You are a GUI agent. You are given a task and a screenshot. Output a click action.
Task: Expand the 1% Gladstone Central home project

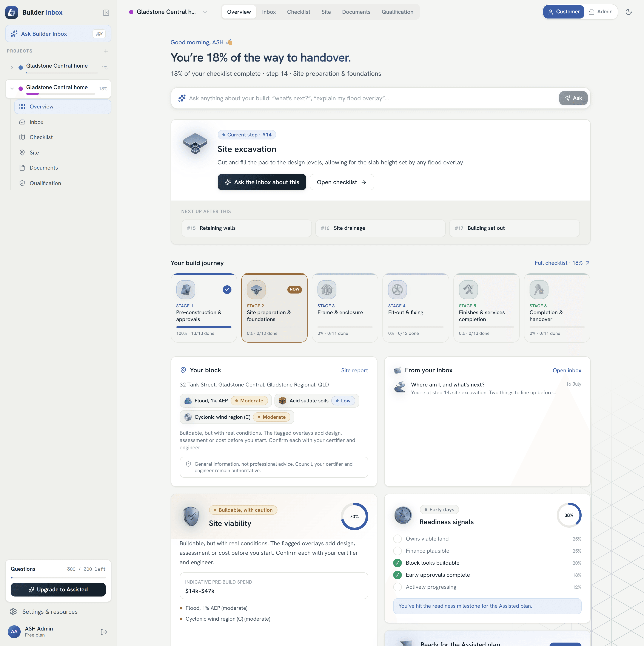coord(12,68)
